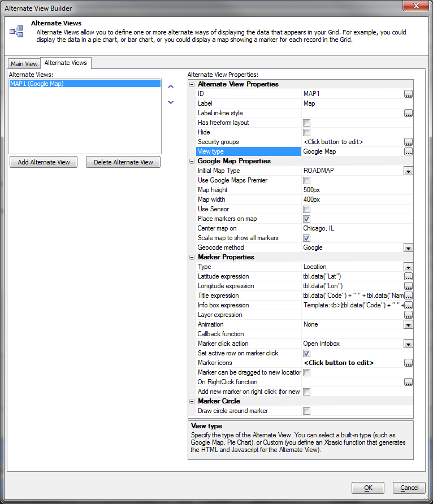Collapse the Marker Properties section
The width and height of the screenshot is (433, 504).
coord(192,258)
